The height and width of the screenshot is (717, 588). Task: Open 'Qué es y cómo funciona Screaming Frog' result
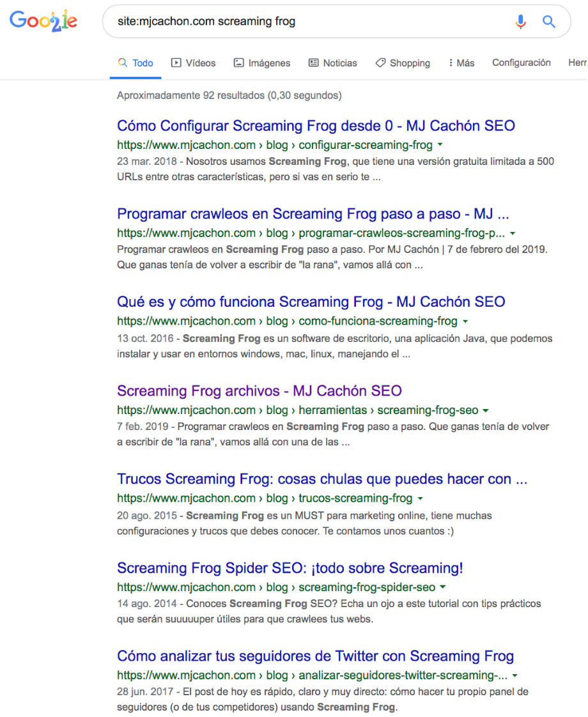click(311, 302)
